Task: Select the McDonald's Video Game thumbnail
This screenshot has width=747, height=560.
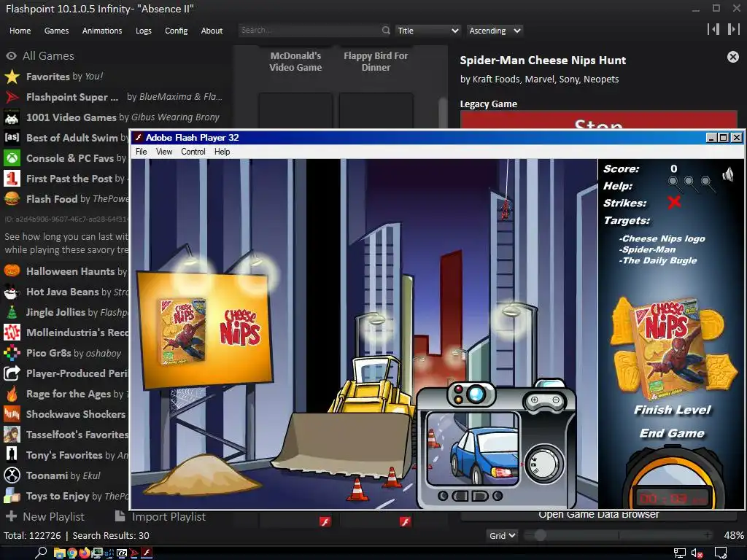Action: tap(295, 61)
